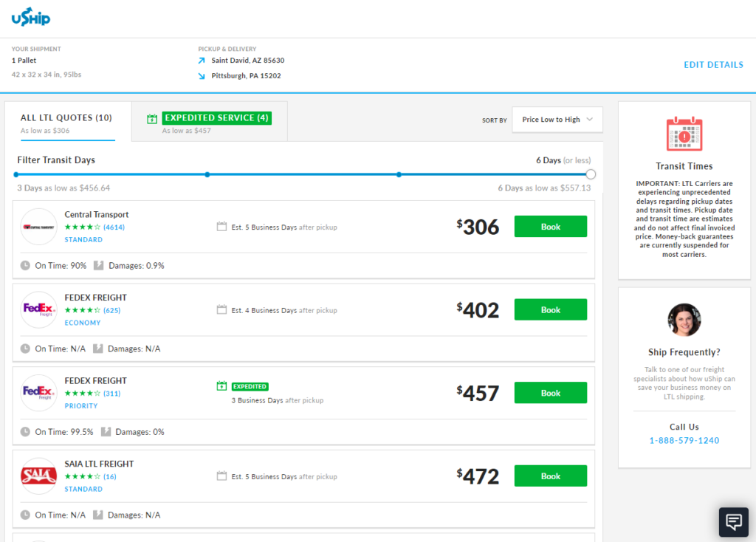The width and height of the screenshot is (756, 542).
Task: Click the red Transit Times calendar icon
Action: point(684,134)
